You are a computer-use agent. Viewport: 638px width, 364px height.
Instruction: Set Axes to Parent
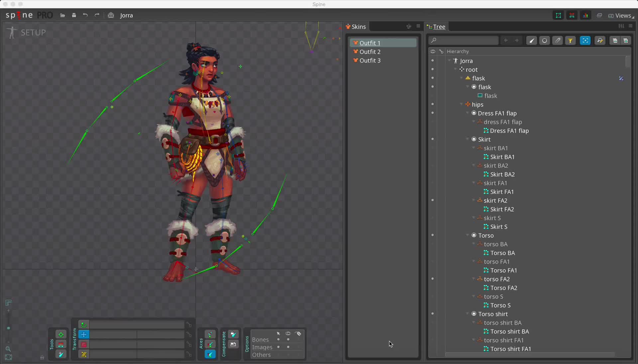coord(210,344)
